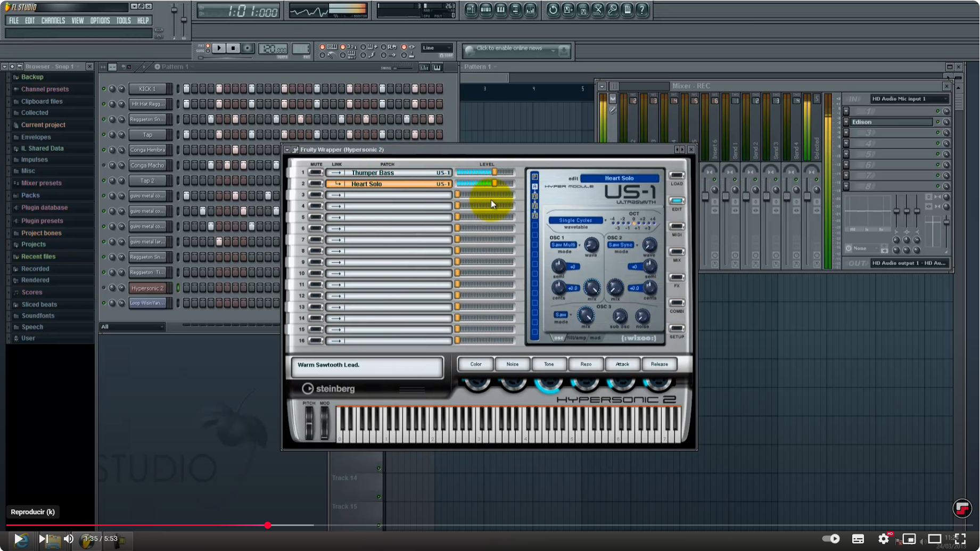Click the save new version icon
The height and width of the screenshot is (551, 980).
click(568, 10)
